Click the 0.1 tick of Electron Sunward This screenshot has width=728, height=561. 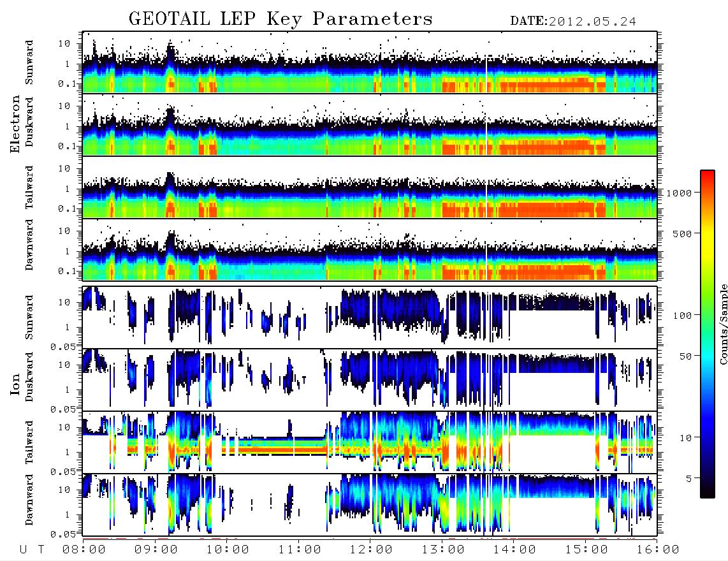click(x=67, y=84)
